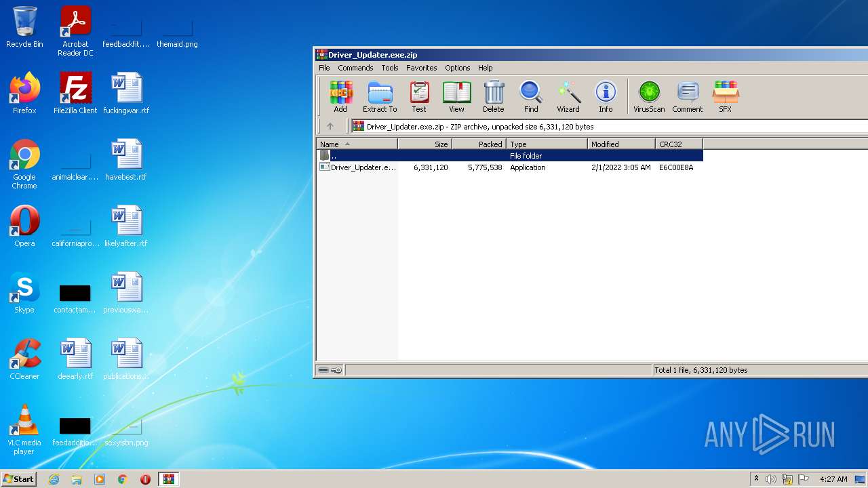Select the parent folder '..' row
This screenshot has height=488, width=868.
[x=510, y=156]
